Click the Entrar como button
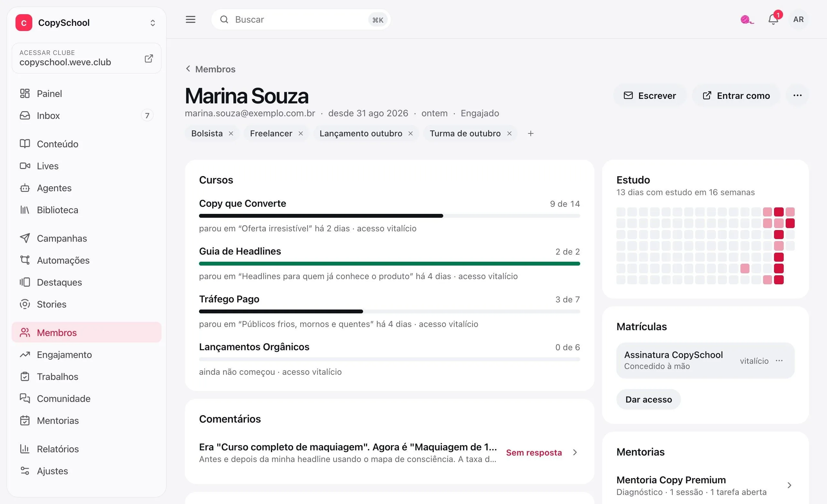 [736, 96]
